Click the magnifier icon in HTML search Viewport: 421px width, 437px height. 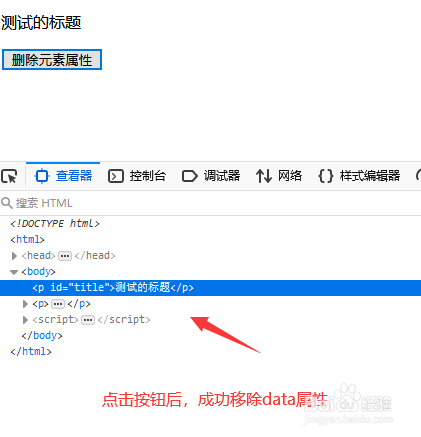click(x=7, y=203)
